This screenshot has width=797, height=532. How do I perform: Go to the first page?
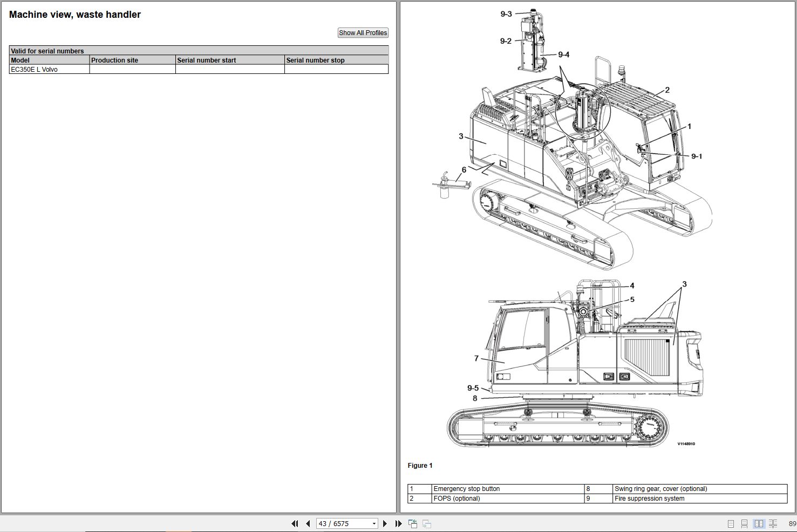click(x=295, y=523)
